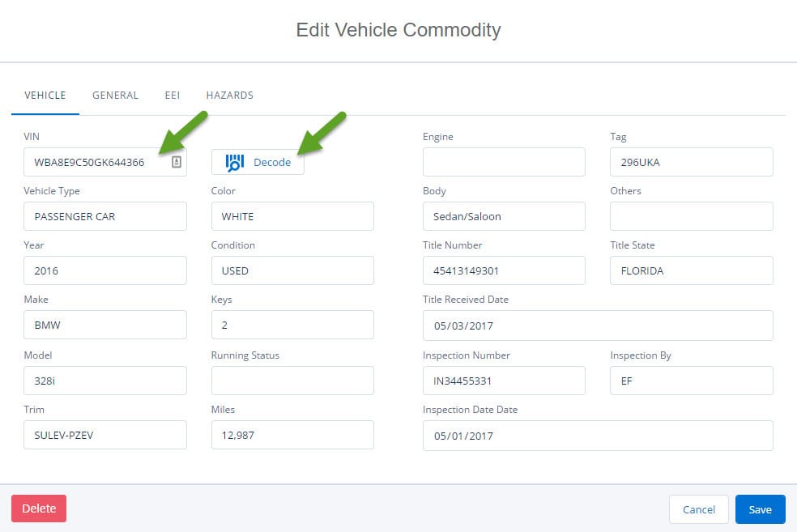This screenshot has width=797, height=532.
Task: Click the Decode button label
Action: [272, 163]
